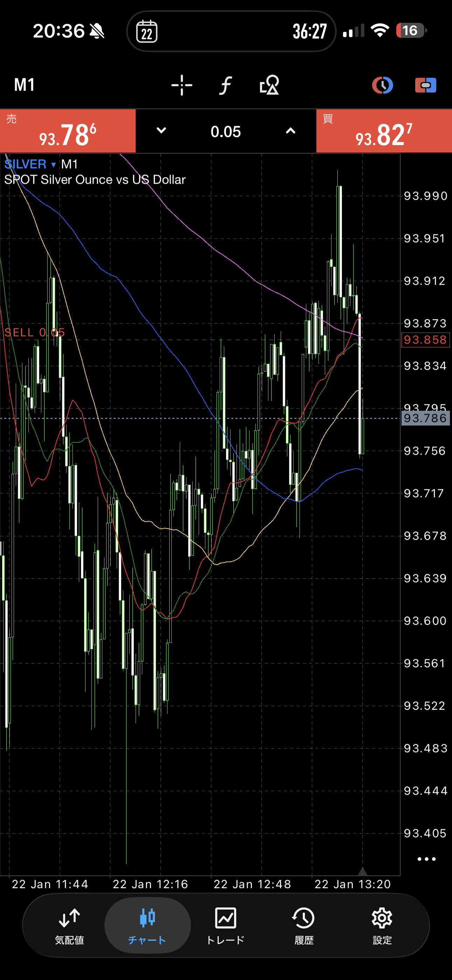Go to the トレード trade tab
The image size is (452, 980).
[x=226, y=925]
